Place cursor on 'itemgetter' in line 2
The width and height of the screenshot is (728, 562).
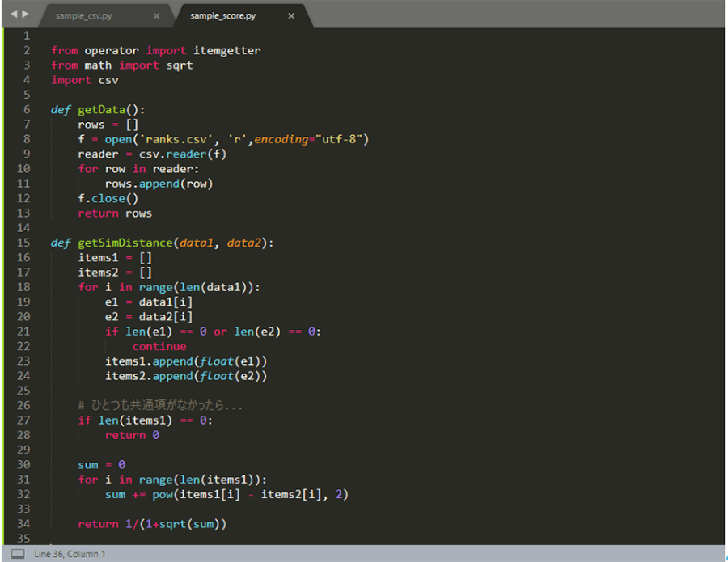click(x=227, y=51)
